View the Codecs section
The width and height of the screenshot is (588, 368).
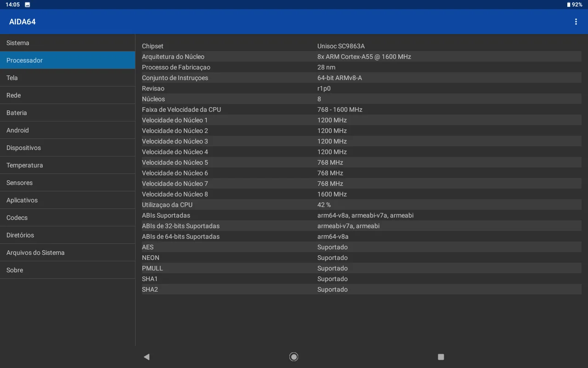[x=68, y=218]
